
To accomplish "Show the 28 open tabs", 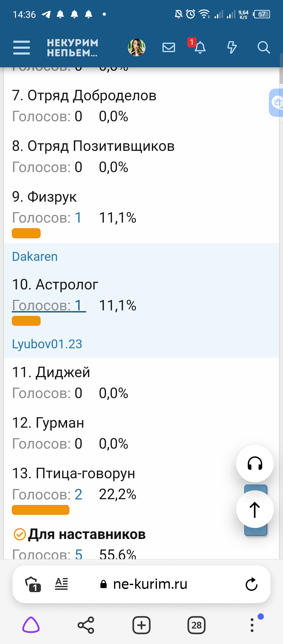I will (197, 625).
